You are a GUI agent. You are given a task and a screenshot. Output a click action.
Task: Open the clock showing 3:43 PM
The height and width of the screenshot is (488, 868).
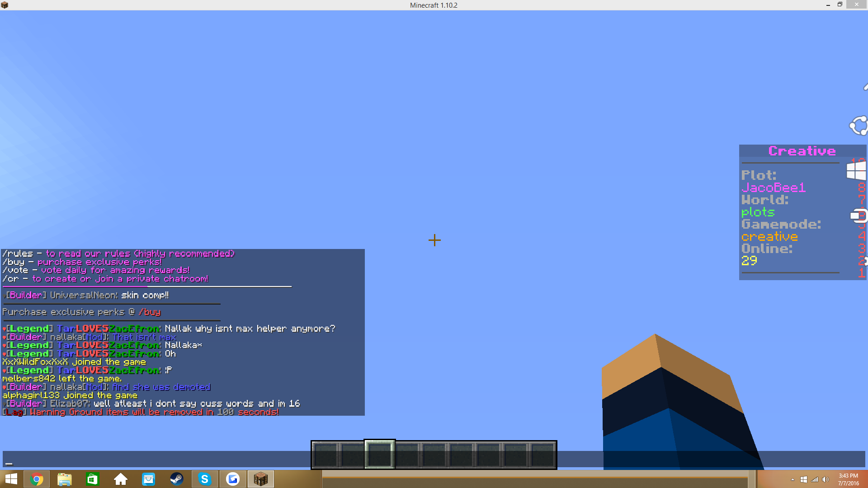848,479
